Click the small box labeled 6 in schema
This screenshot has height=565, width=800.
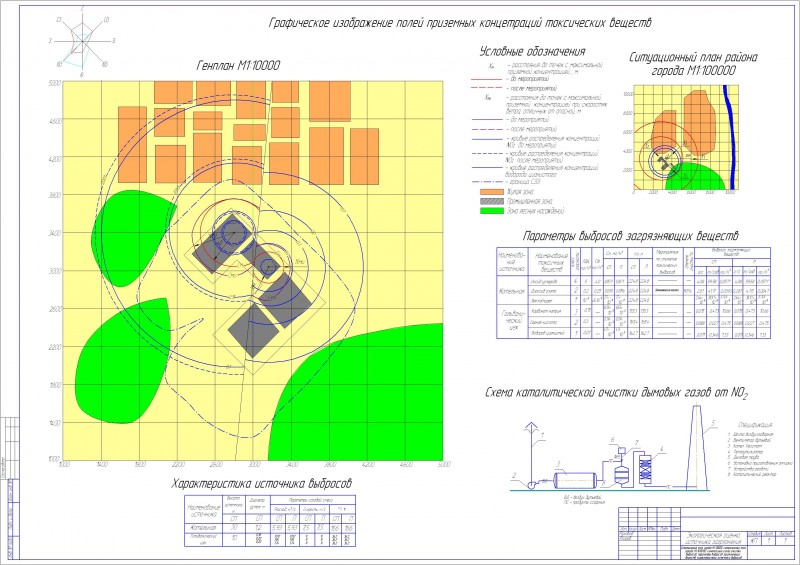click(622, 449)
